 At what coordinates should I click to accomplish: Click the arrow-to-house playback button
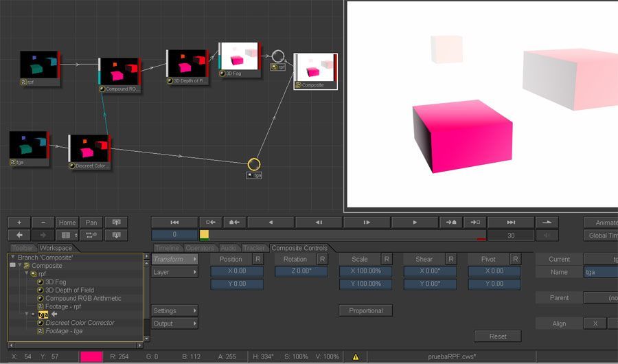(x=451, y=223)
